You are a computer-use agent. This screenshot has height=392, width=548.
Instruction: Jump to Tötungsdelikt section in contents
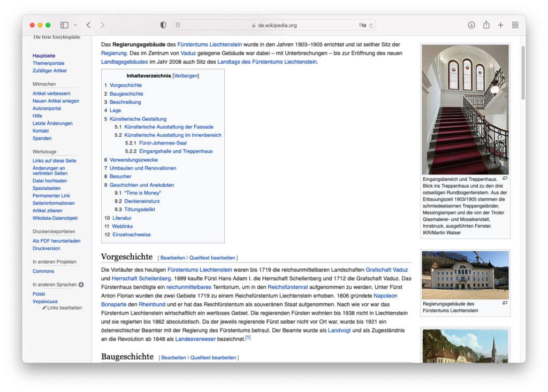tap(140, 210)
